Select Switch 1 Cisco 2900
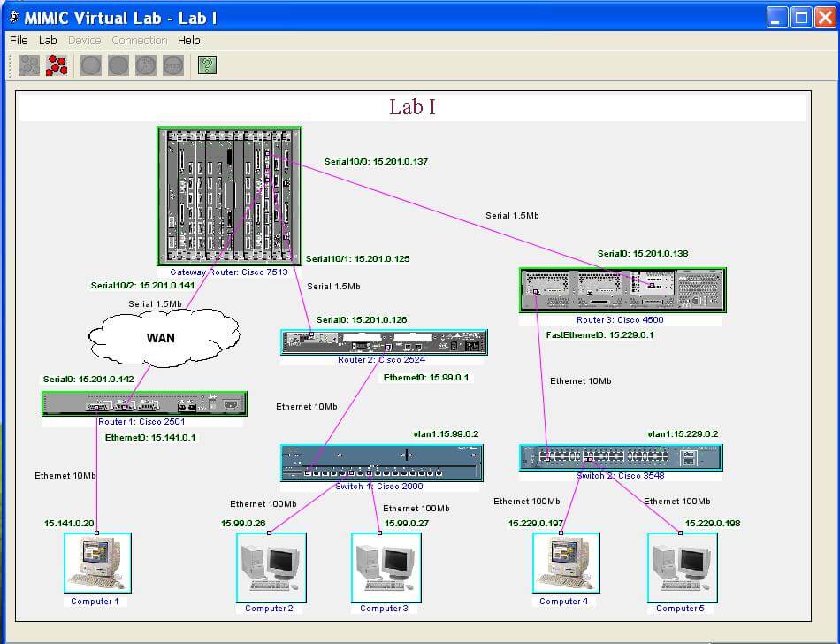The width and height of the screenshot is (840, 644). [x=380, y=461]
